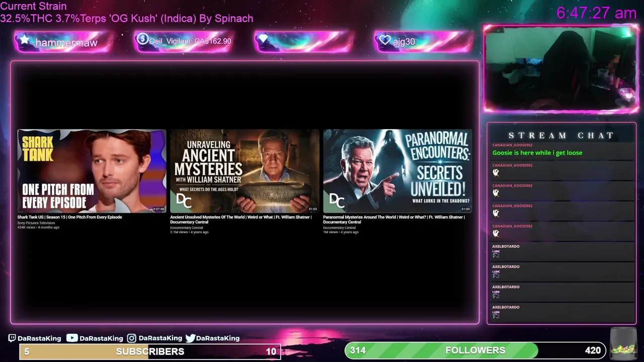
Task: Visit the Sony Pictures Television channel link
Action: pos(36,223)
